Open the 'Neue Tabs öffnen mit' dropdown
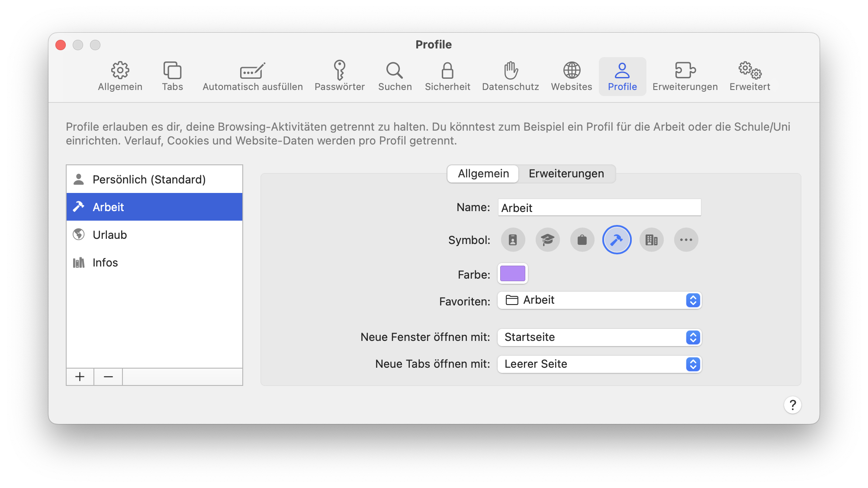This screenshot has width=868, height=488. [x=692, y=364]
